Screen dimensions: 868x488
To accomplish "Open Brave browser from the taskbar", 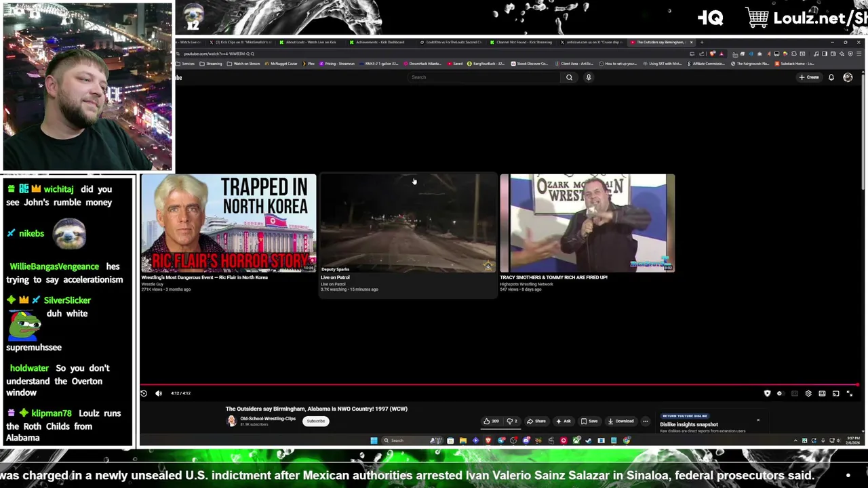I will tap(488, 441).
